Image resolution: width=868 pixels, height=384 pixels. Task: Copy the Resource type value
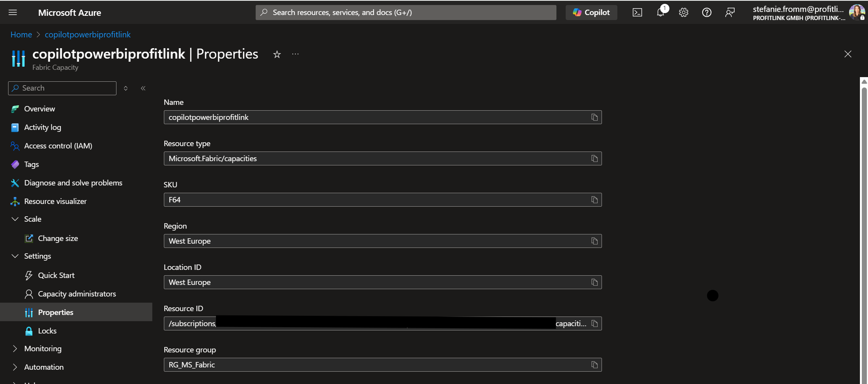pyautogui.click(x=594, y=158)
